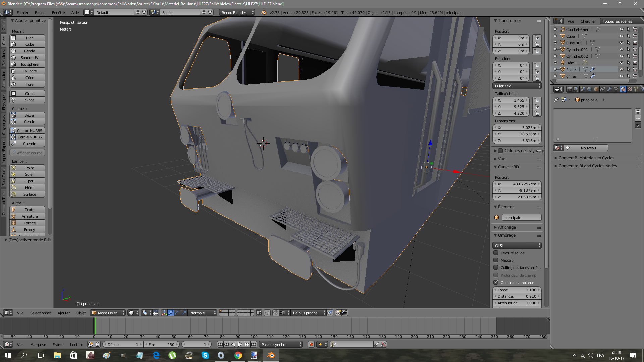Open the Render properties tab icon
Screen dimensions: 644x362
pos(569,89)
